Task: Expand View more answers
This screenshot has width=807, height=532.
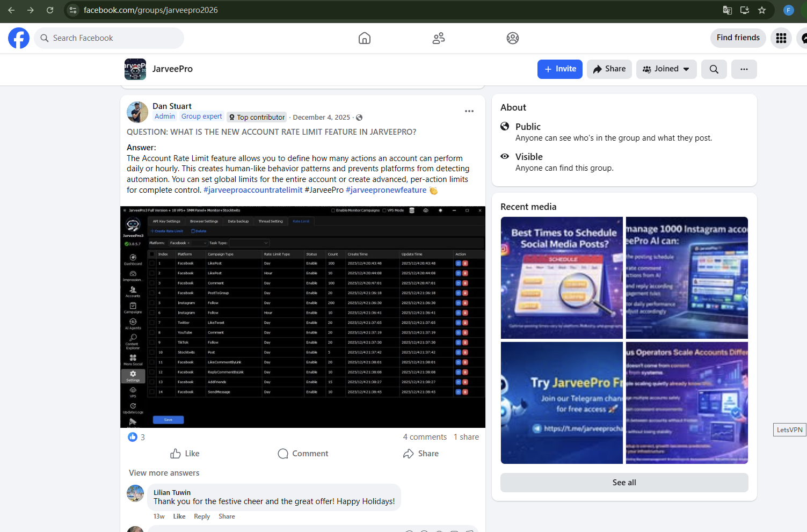Action: (x=164, y=473)
